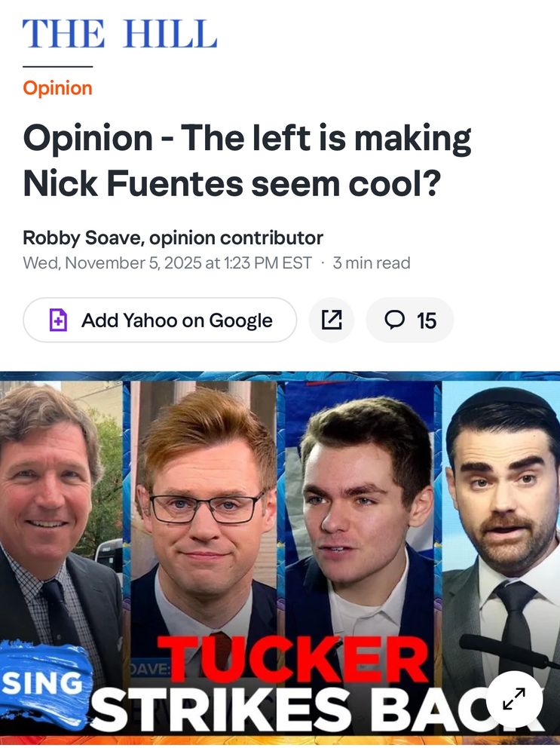Click the purple document-plus icon

click(x=58, y=320)
